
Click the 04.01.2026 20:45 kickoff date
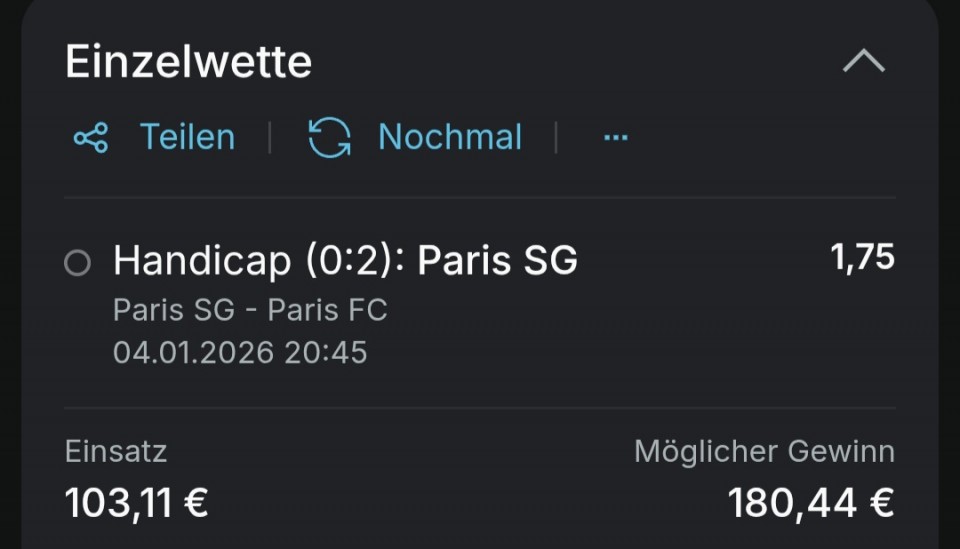coord(240,352)
